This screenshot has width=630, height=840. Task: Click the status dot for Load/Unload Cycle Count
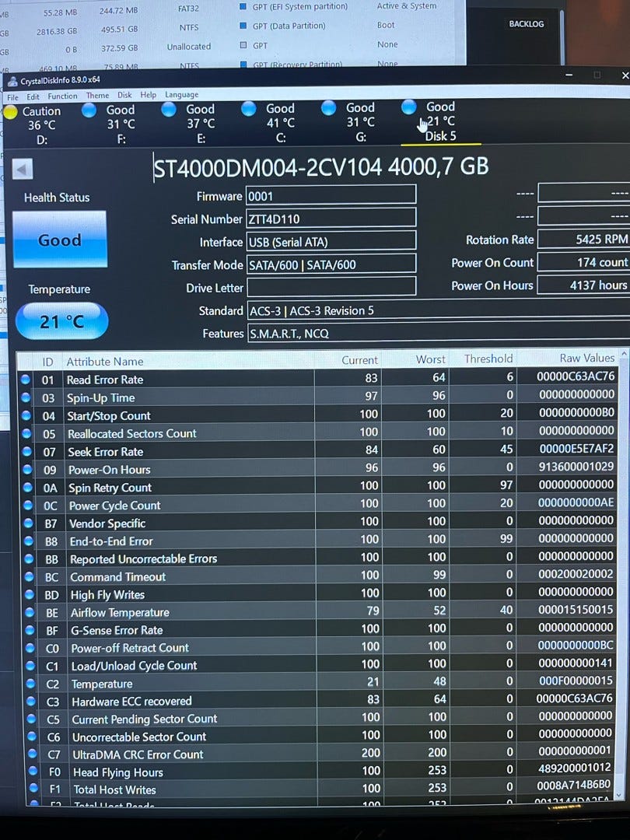[31, 666]
